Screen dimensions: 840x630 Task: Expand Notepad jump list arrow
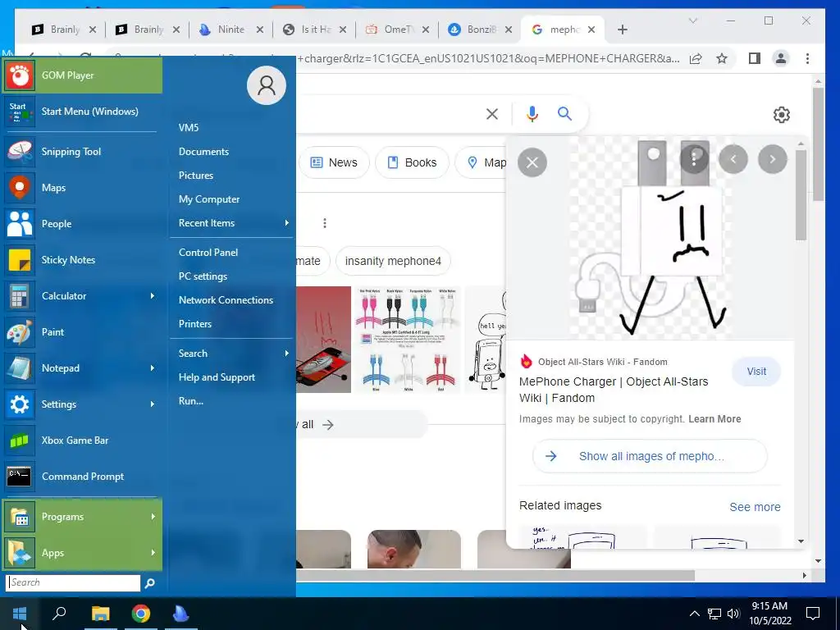tap(152, 368)
